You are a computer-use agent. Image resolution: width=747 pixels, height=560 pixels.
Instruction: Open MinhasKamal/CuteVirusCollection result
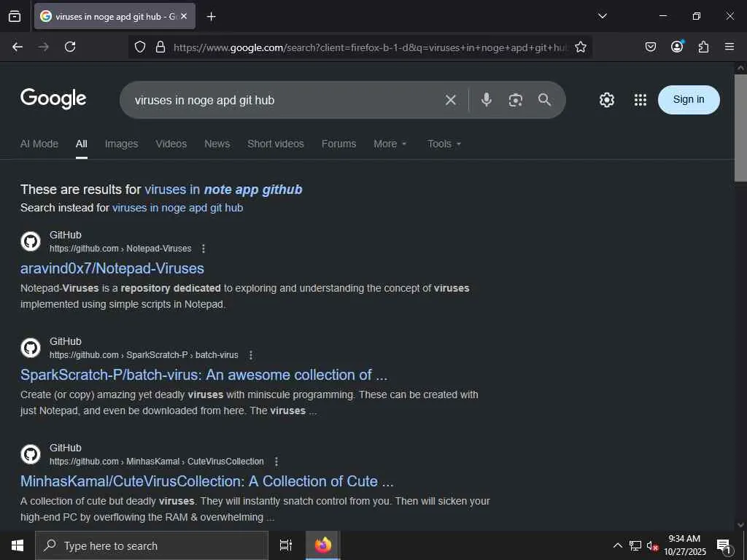[x=206, y=481]
